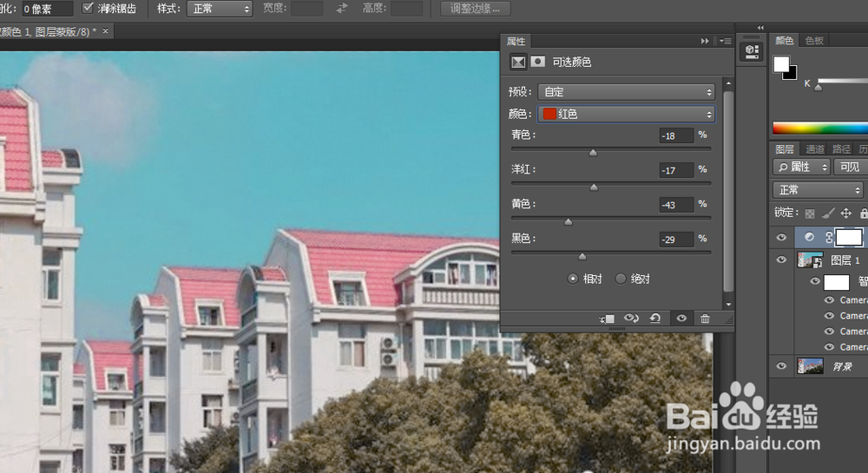Click the 黄色 value field showing -43
The width and height of the screenshot is (868, 473).
click(676, 205)
